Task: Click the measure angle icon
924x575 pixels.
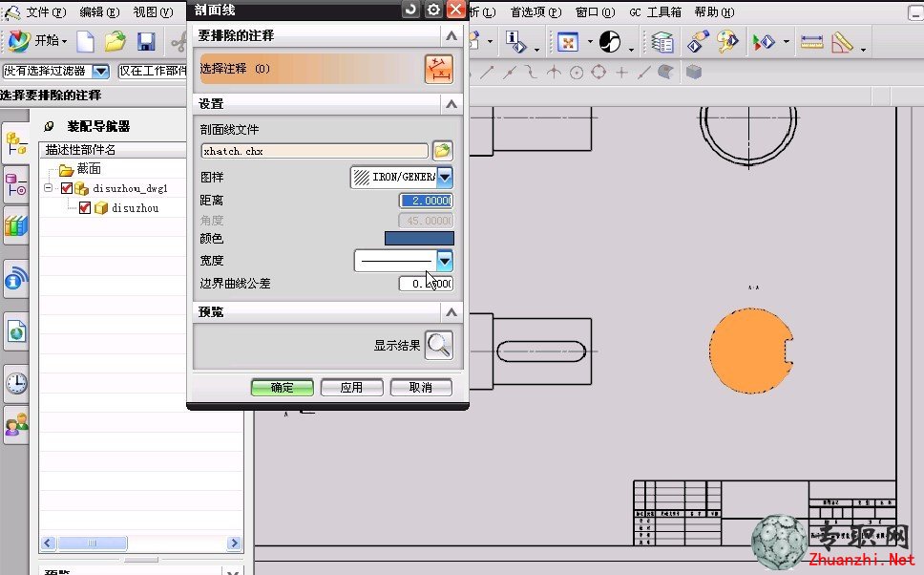Action: 842,42
